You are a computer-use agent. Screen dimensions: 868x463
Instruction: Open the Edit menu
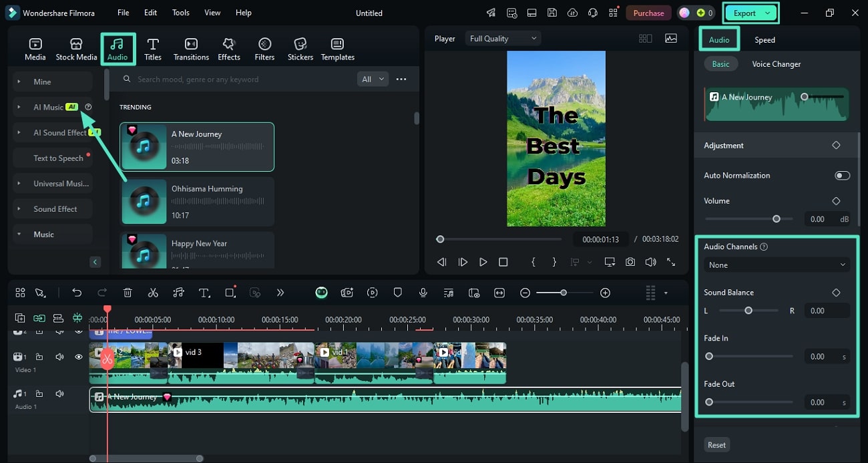(x=151, y=13)
